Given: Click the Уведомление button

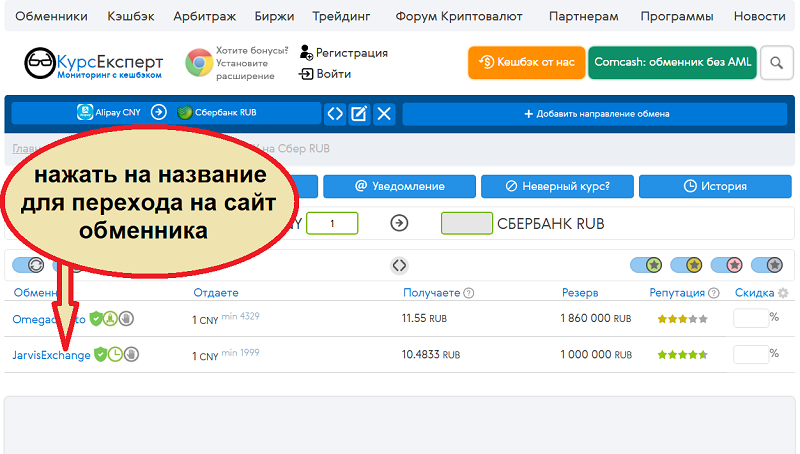Looking at the screenshot, I should pos(399,186).
